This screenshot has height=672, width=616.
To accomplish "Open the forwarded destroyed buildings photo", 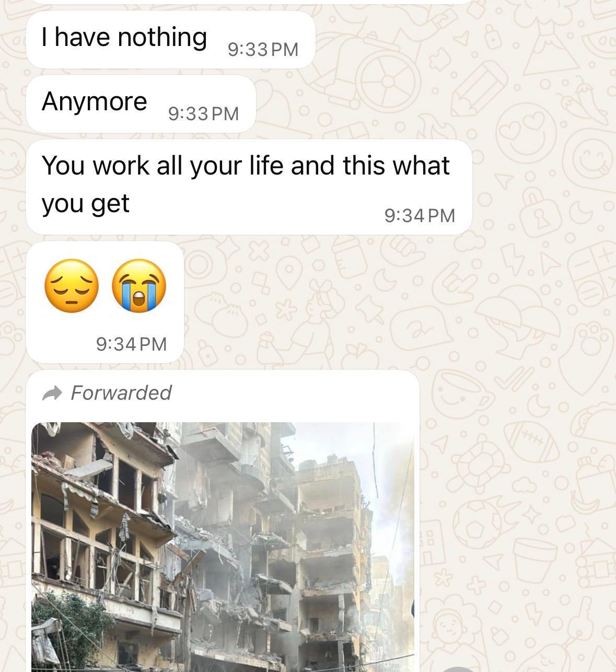I will coord(223,547).
